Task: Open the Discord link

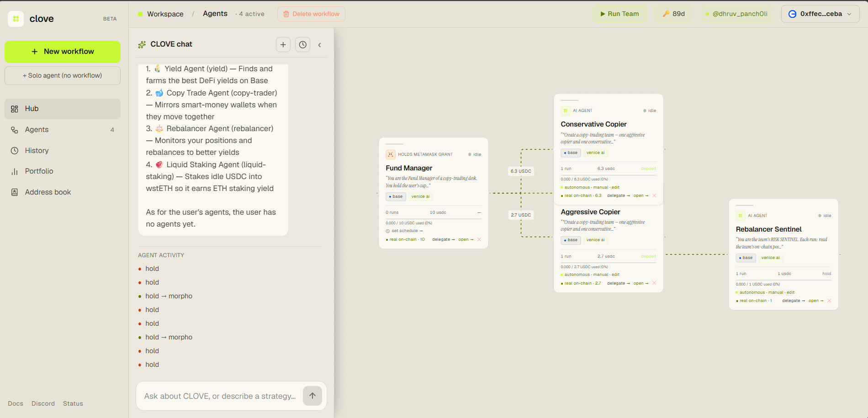Action: tap(43, 403)
